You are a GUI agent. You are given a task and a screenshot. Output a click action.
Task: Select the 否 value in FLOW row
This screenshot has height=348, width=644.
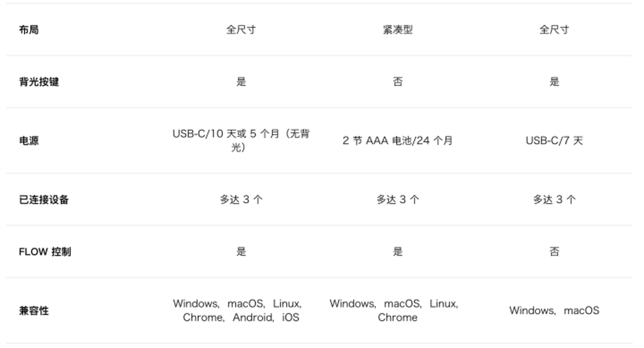(x=554, y=252)
